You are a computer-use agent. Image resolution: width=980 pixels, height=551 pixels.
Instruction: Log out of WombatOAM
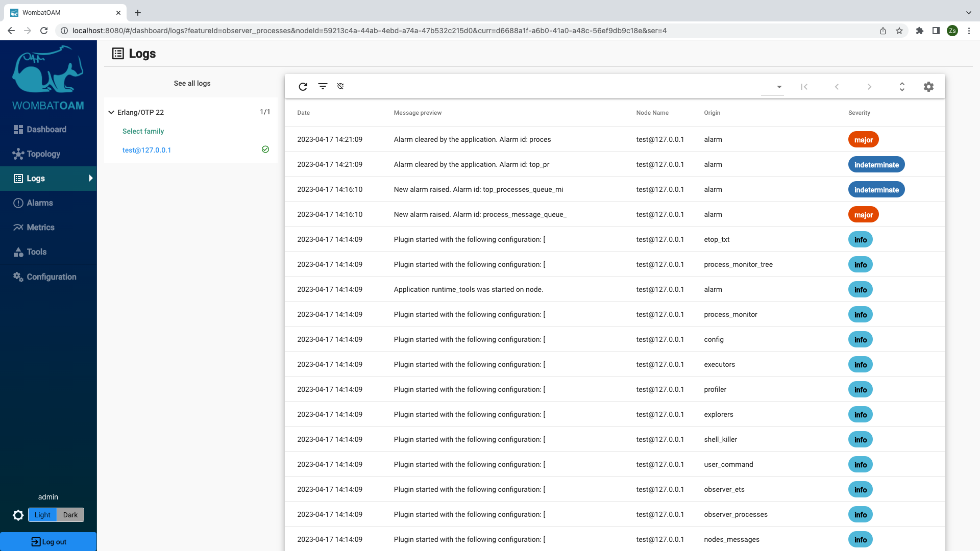click(x=48, y=542)
